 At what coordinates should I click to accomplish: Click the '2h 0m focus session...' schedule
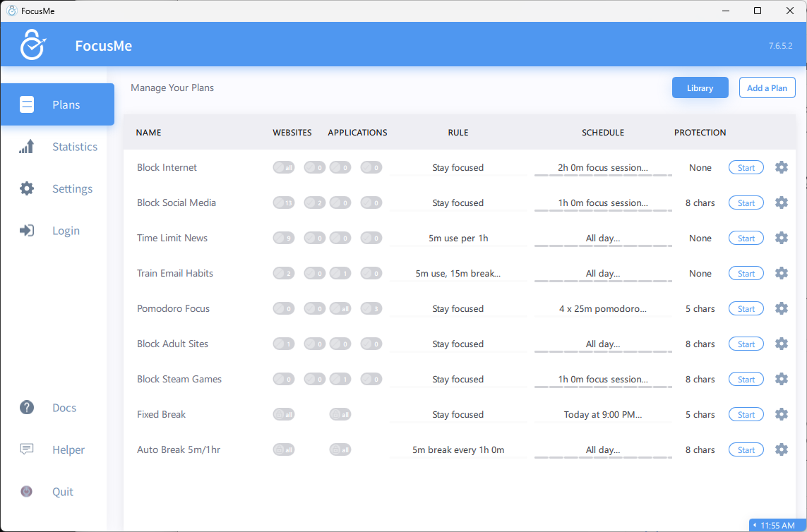[x=603, y=167]
